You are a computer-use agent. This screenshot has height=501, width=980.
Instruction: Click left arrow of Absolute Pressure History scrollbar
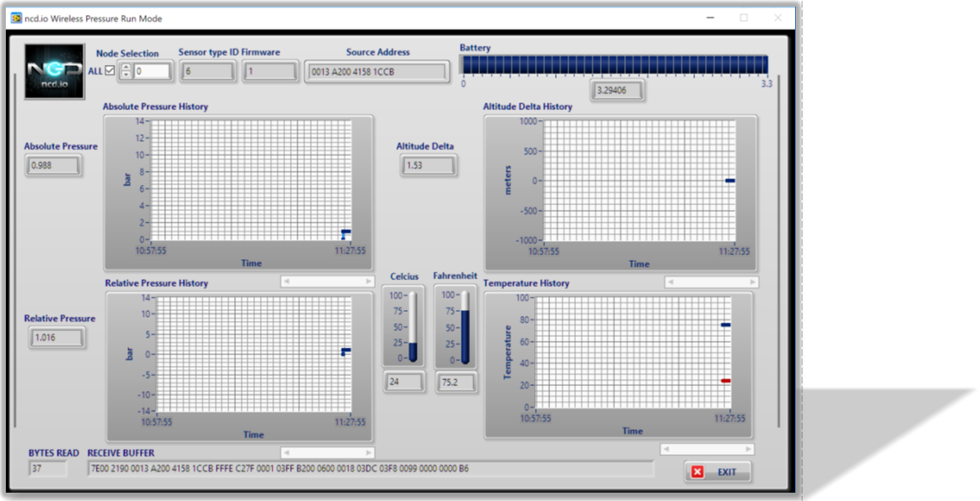(287, 282)
